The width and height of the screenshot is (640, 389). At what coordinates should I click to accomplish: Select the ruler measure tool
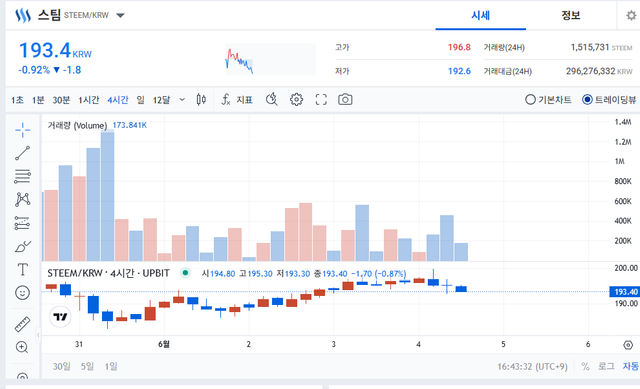[x=22, y=324]
